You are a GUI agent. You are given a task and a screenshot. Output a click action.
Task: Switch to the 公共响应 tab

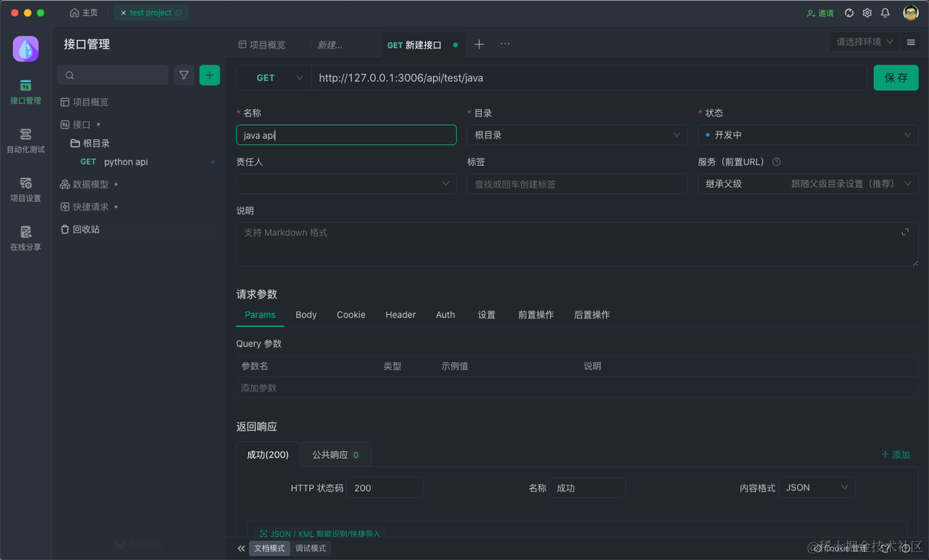coord(336,455)
